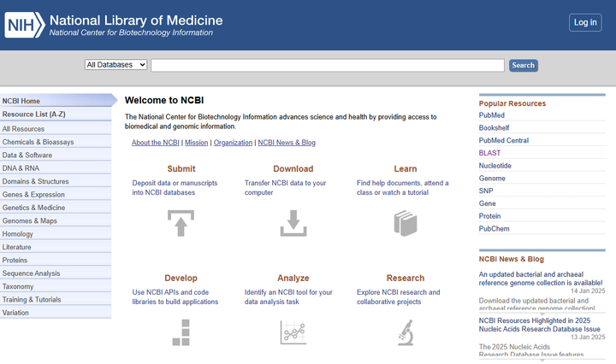This screenshot has height=364, width=616.
Task: Open the BLAST link
Action: click(x=489, y=153)
